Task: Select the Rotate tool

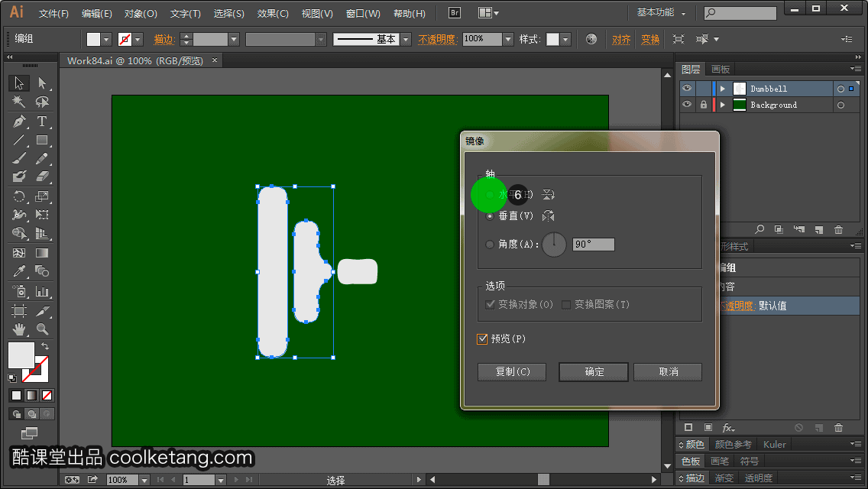Action: point(19,196)
